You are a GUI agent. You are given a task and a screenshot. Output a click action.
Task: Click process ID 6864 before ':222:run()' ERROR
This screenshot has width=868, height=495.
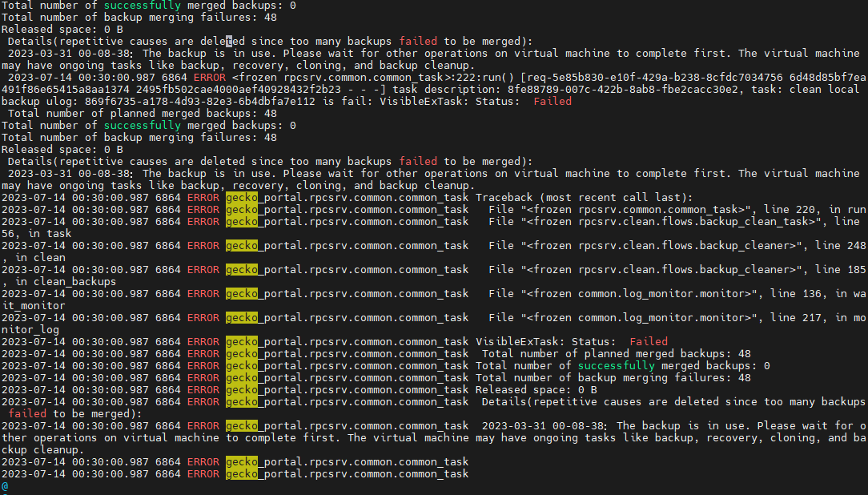point(175,78)
